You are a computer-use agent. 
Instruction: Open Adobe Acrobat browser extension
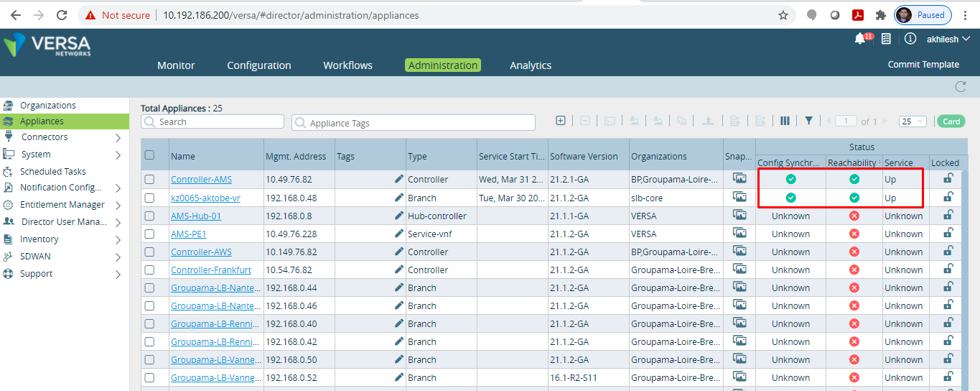tap(857, 15)
